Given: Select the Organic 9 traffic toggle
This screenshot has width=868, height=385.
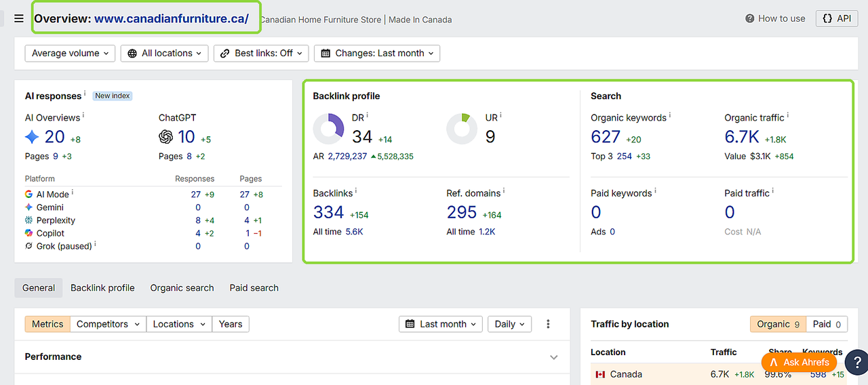Looking at the screenshot, I should click(778, 324).
